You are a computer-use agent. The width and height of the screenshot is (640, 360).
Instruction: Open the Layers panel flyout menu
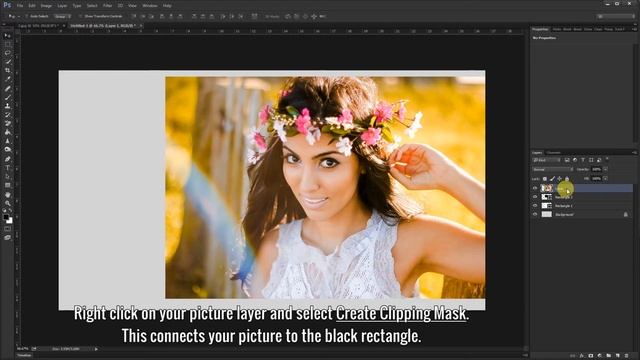[634, 153]
